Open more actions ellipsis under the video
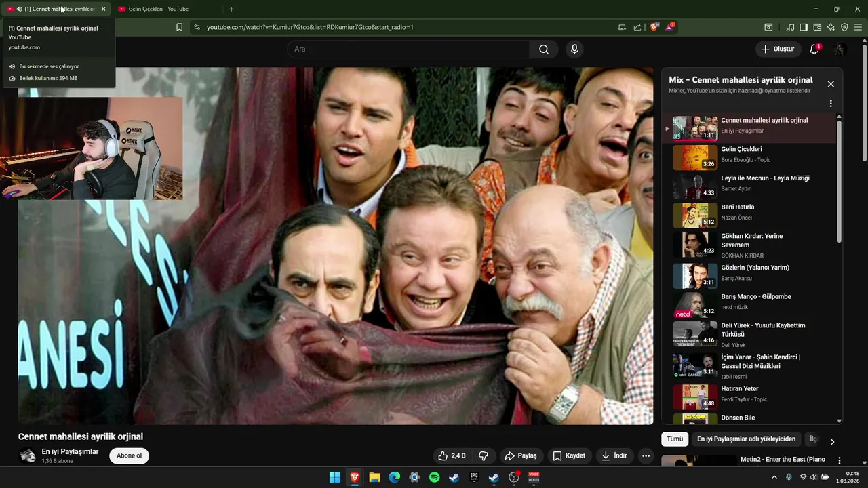 click(x=646, y=455)
